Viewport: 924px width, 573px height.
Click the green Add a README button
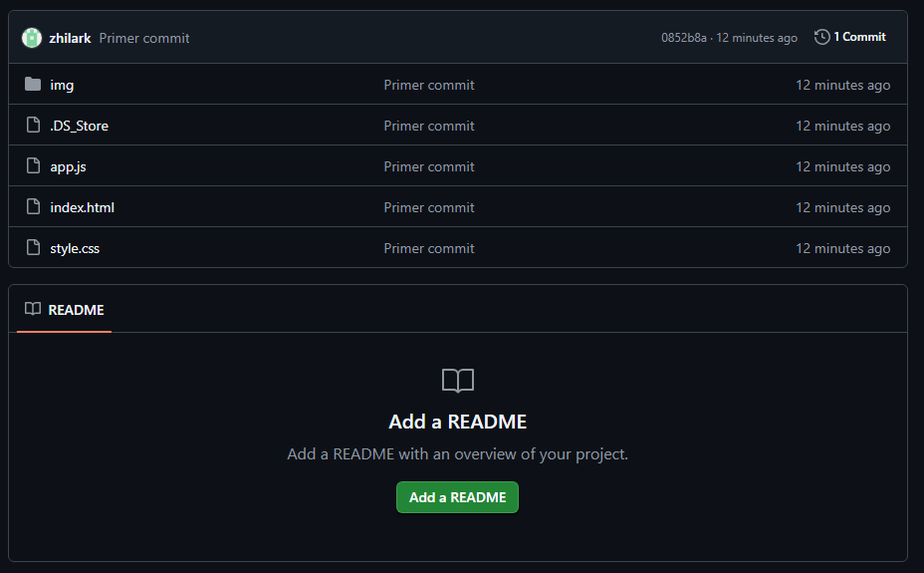(x=457, y=497)
